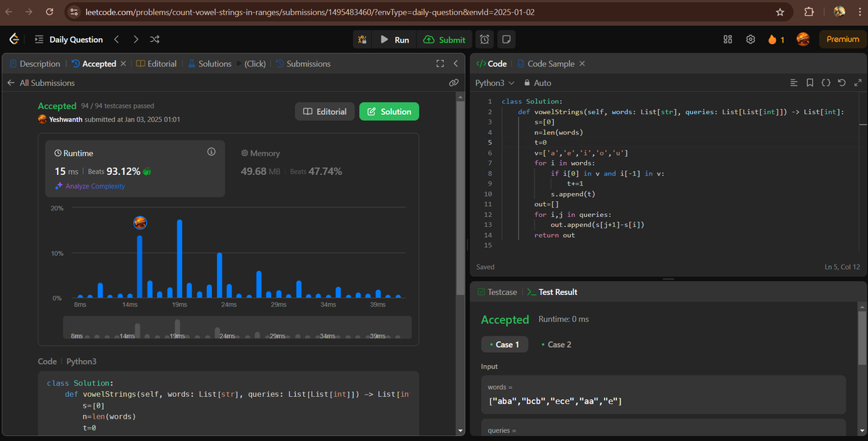The image size is (868, 441).
Task: Close the Accepted tab
Action: (123, 64)
